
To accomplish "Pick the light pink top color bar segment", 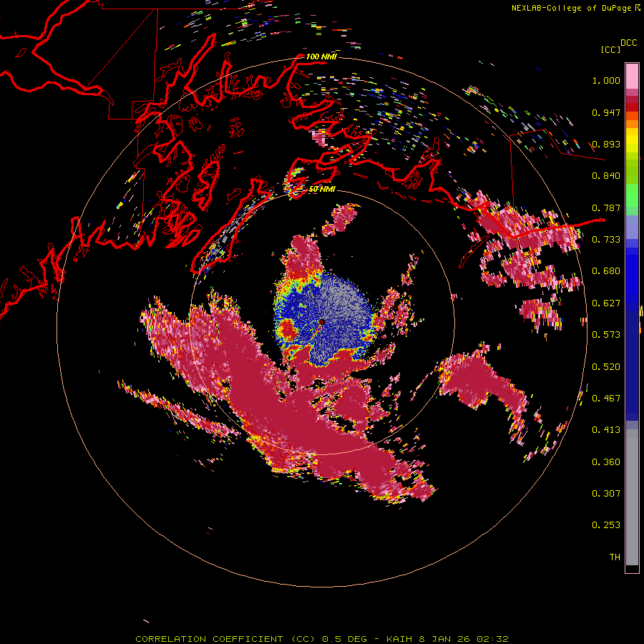I will 632,76.
